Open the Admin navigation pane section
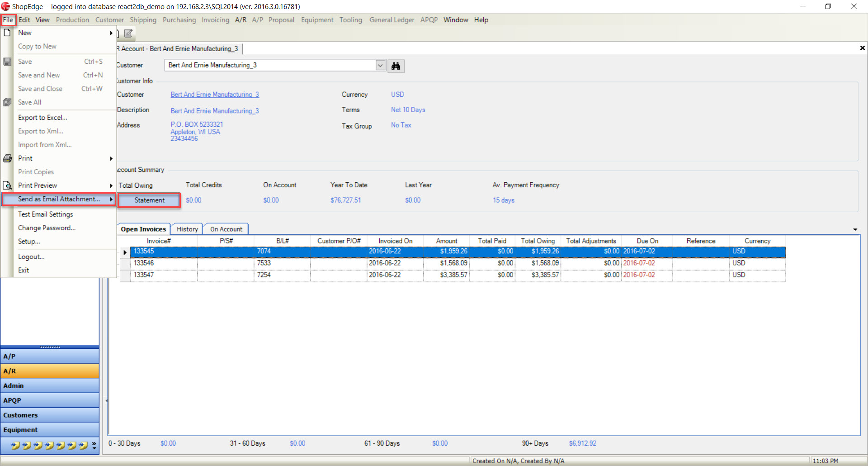868x466 pixels. [x=50, y=386]
